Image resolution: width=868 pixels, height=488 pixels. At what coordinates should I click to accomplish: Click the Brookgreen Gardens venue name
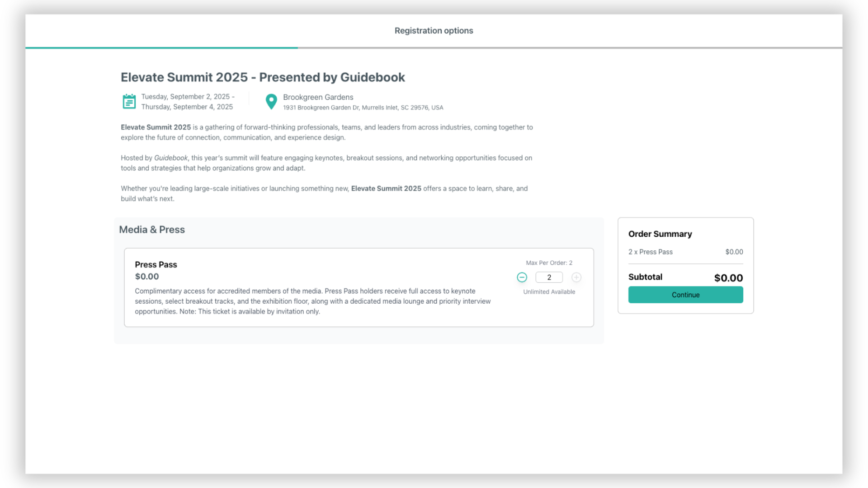point(317,97)
